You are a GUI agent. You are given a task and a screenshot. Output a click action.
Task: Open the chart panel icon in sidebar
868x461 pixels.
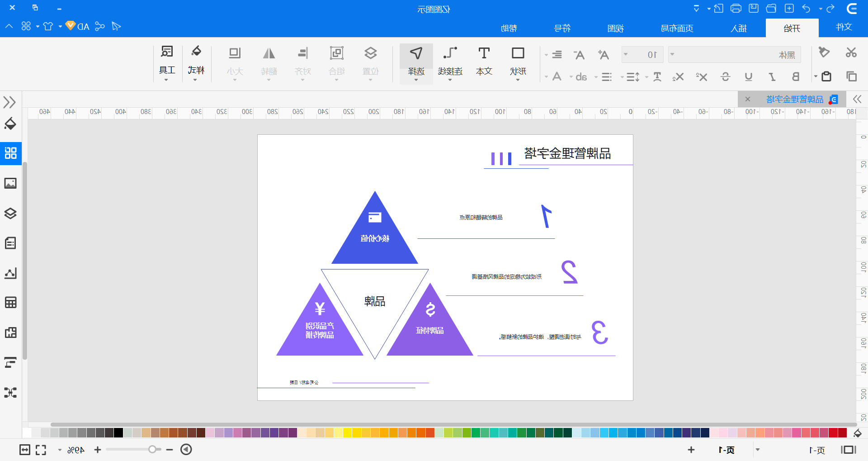[x=10, y=273]
